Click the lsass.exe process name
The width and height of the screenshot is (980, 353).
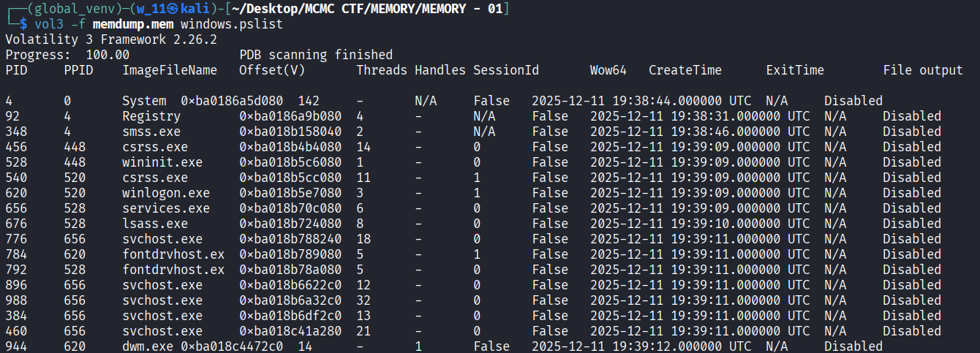(x=155, y=224)
